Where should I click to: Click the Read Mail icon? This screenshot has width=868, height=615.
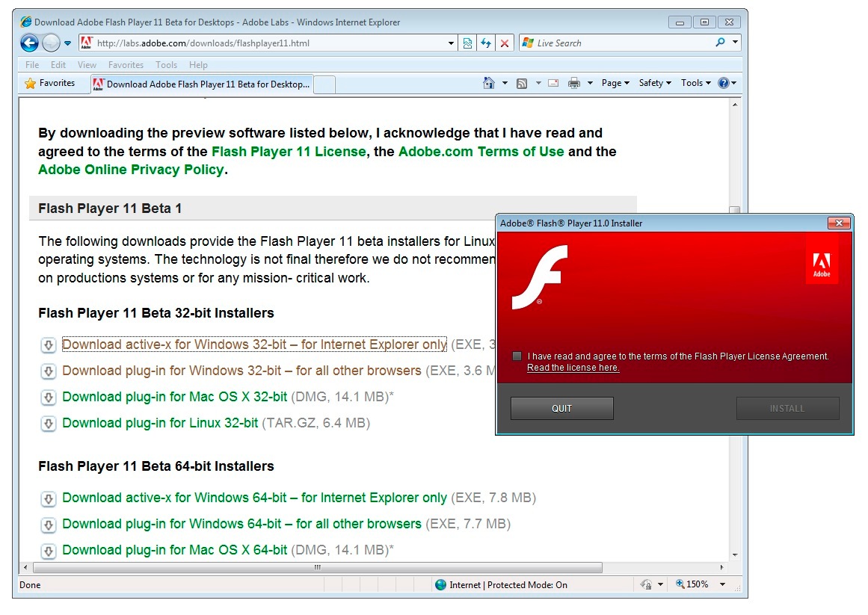coord(553,83)
